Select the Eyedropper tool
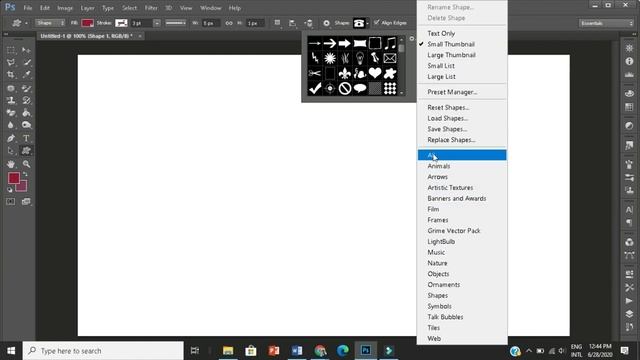Screen dimensions: 640x360 26,75
